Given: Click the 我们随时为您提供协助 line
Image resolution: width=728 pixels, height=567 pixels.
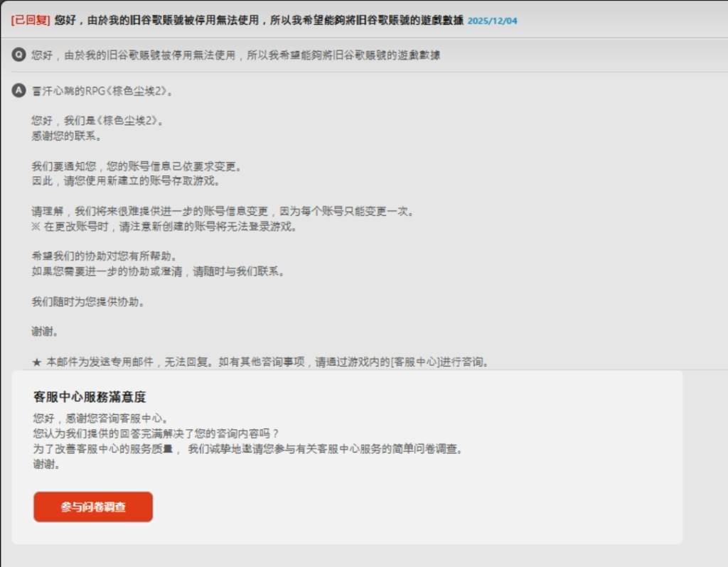Looking at the screenshot, I should point(88,301).
